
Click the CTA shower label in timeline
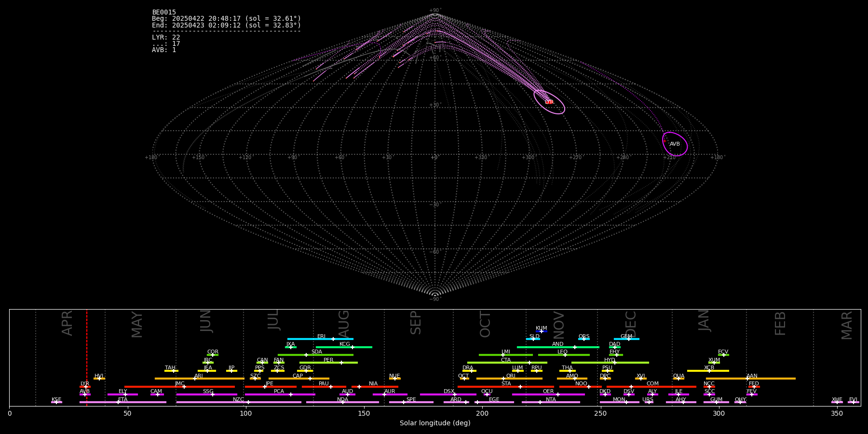click(505, 360)
